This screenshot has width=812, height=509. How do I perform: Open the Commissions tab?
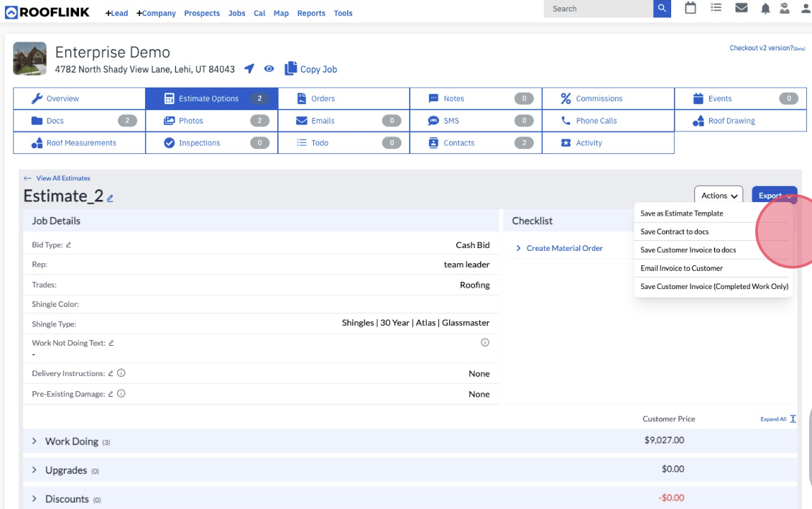click(x=608, y=98)
